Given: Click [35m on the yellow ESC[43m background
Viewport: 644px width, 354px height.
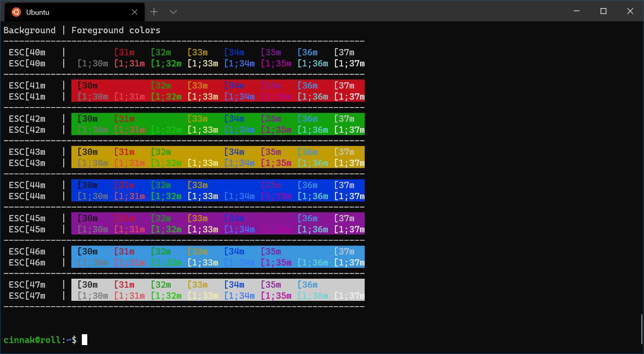Looking at the screenshot, I should 271,152.
